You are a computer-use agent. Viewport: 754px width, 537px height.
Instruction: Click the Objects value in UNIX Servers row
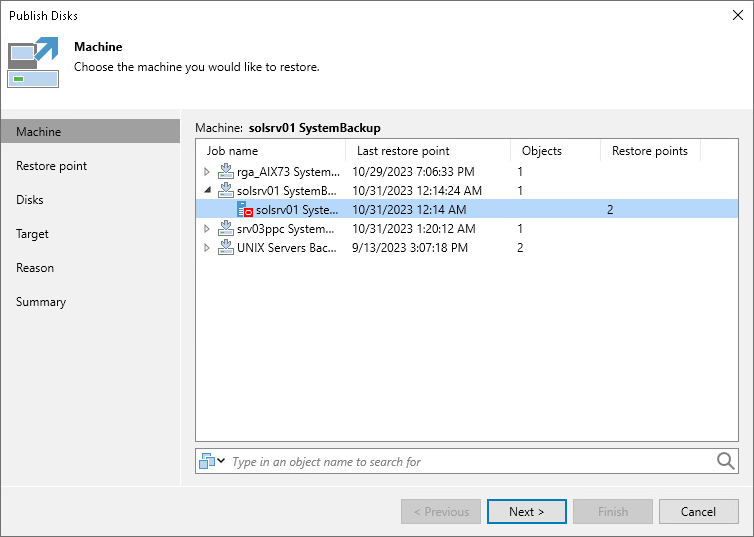click(x=520, y=248)
